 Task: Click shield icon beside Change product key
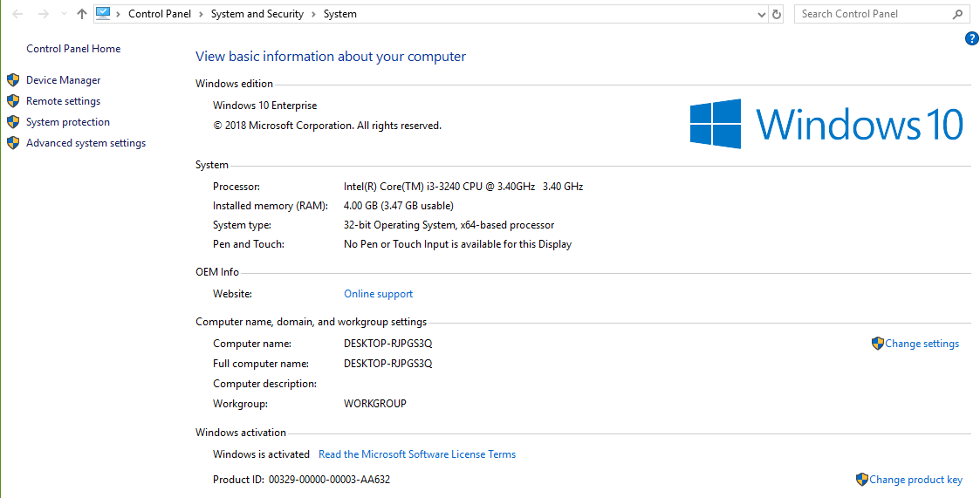862,480
